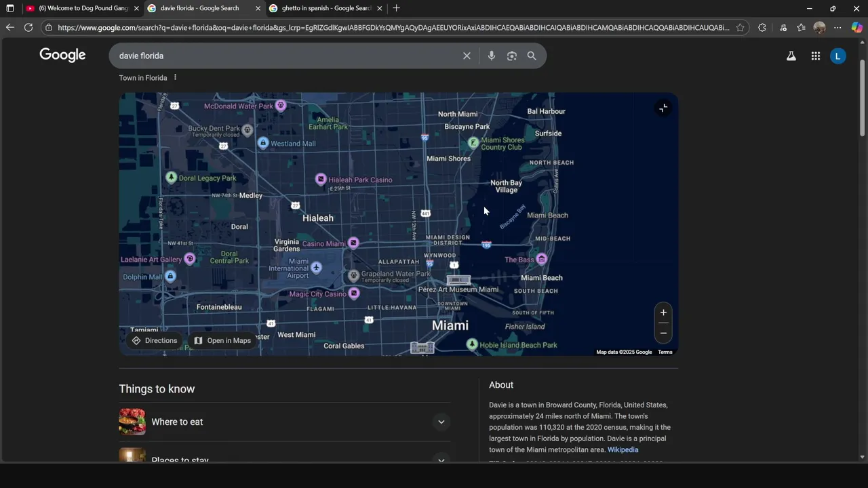Click the Miami city label on map
Image resolution: width=868 pixels, height=488 pixels.
[450, 325]
